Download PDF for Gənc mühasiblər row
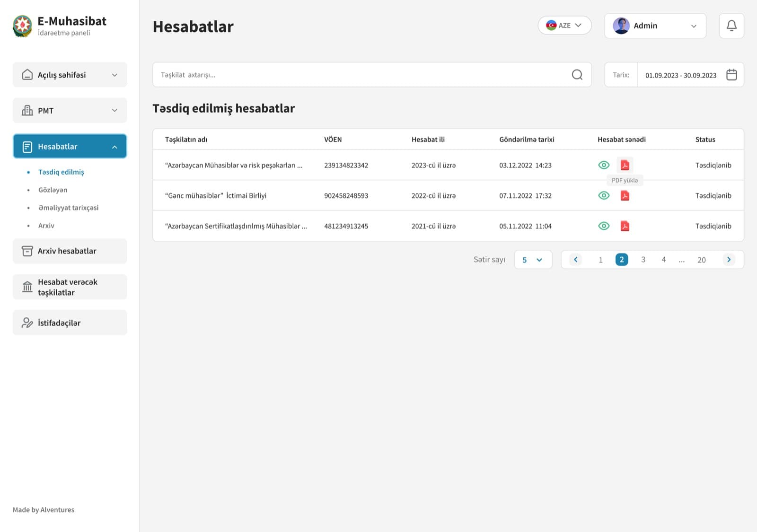757x532 pixels. (625, 195)
